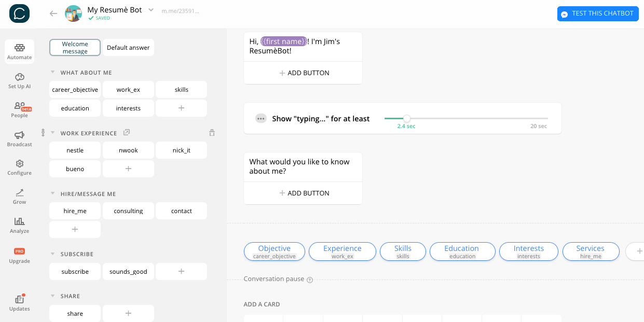
Task: Open the Grow section in sidebar
Action: tap(20, 196)
